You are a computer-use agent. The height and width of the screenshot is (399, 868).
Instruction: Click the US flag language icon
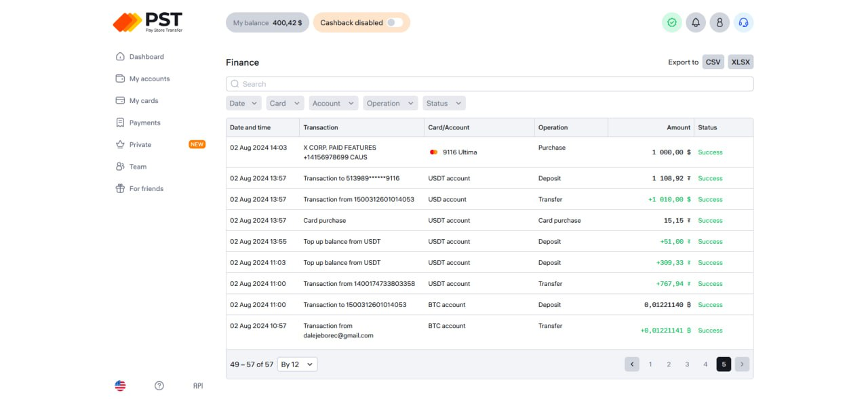coord(120,385)
